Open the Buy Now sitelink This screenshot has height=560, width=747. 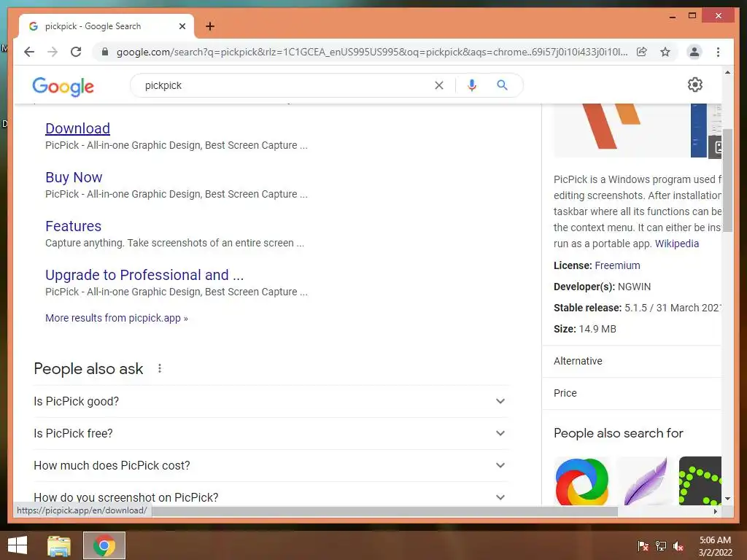pyautogui.click(x=74, y=178)
